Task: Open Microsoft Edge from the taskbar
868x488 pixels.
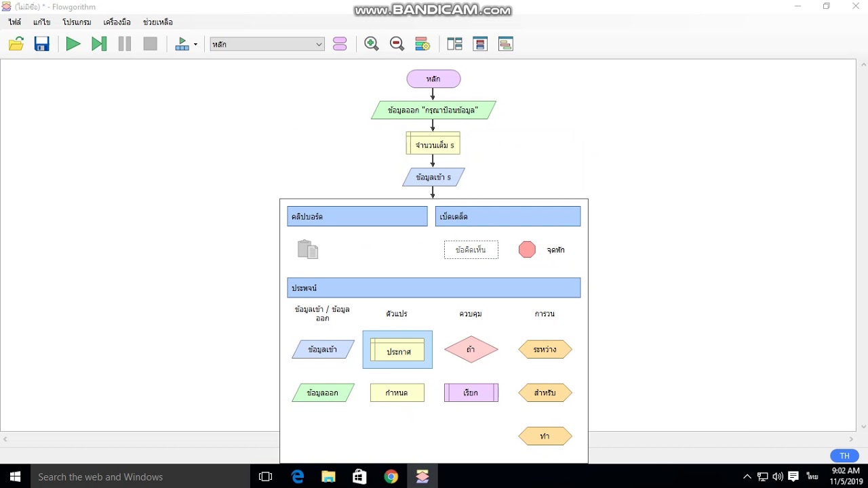Action: (x=298, y=476)
